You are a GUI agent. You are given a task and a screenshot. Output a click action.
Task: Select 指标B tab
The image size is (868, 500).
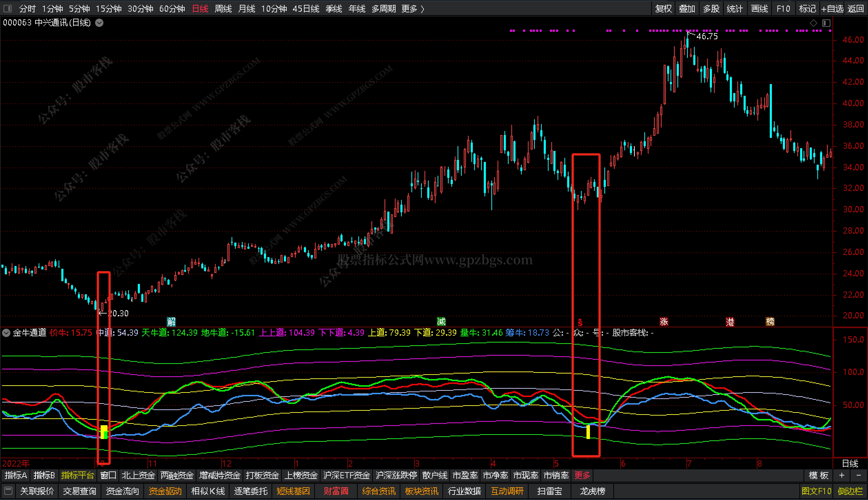point(44,476)
